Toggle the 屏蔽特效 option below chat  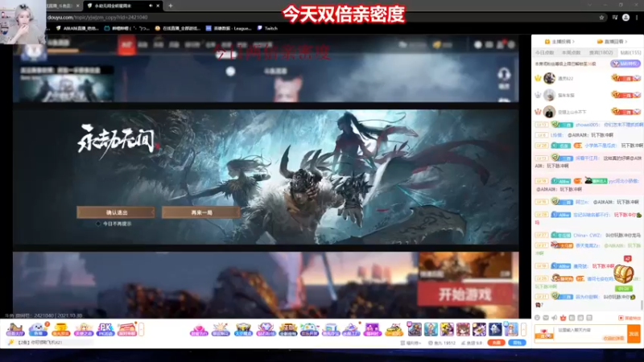[x=630, y=318]
